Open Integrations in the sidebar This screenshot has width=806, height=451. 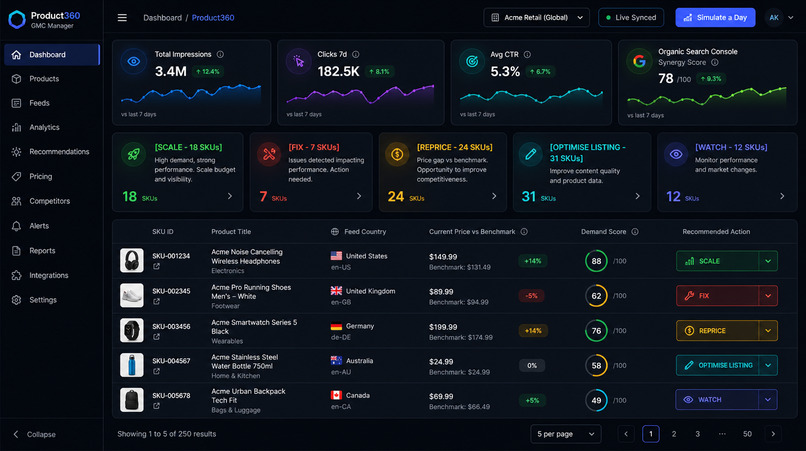51,275
